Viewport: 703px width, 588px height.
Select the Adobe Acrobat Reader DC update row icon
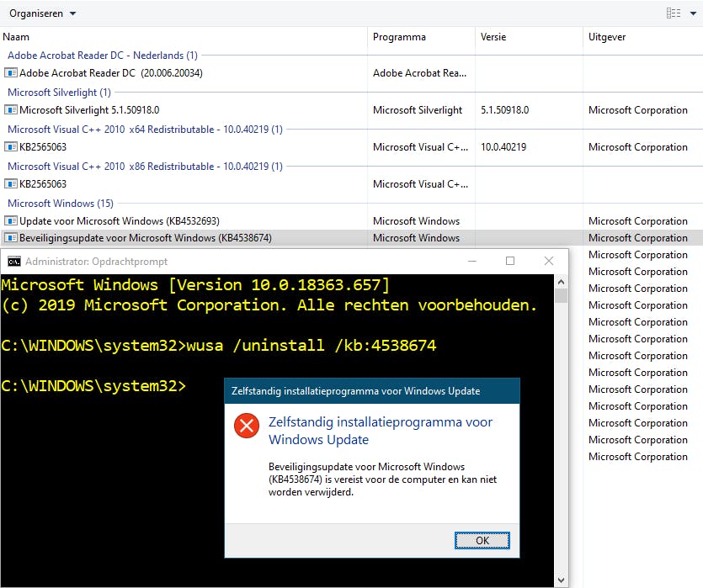(10, 72)
